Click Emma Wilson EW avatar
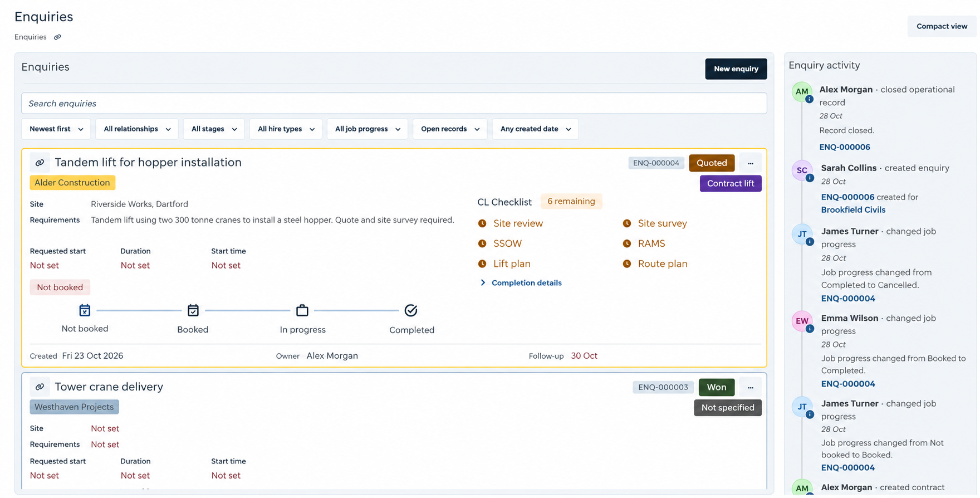 coord(802,321)
